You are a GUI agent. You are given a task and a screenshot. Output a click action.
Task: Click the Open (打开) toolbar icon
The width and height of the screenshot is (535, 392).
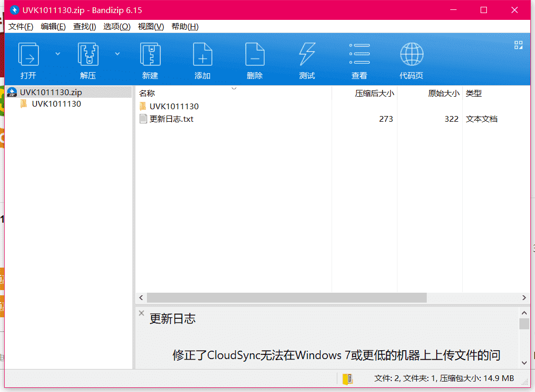coord(28,54)
